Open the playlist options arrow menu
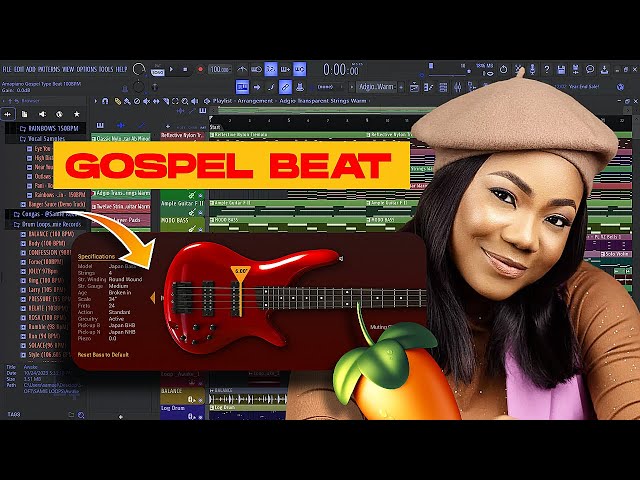 [x=96, y=101]
